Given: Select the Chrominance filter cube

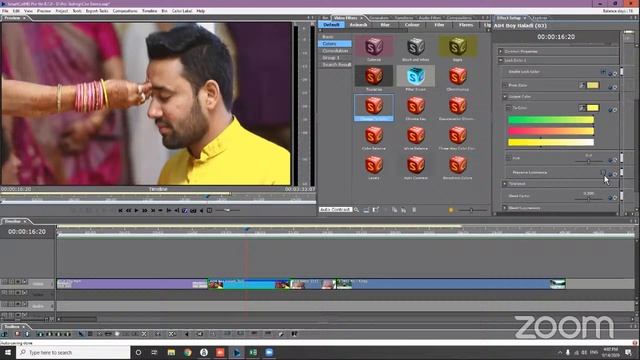Looking at the screenshot, I should point(458,76).
